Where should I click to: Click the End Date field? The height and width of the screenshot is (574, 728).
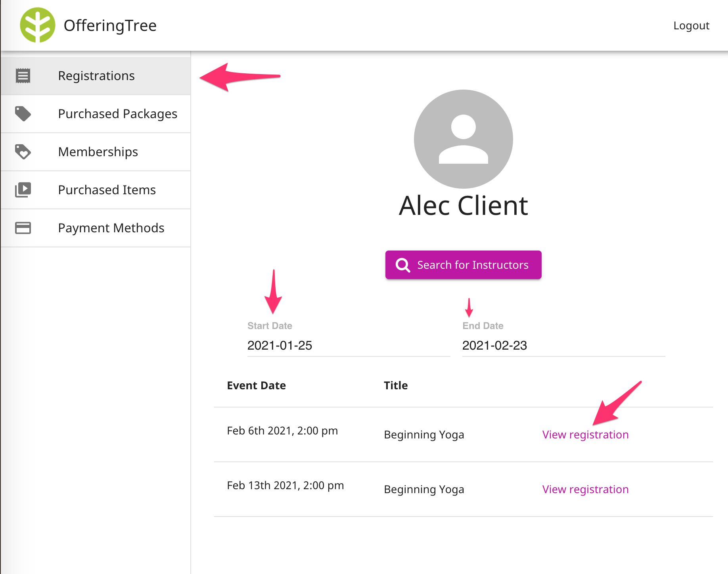[564, 345]
